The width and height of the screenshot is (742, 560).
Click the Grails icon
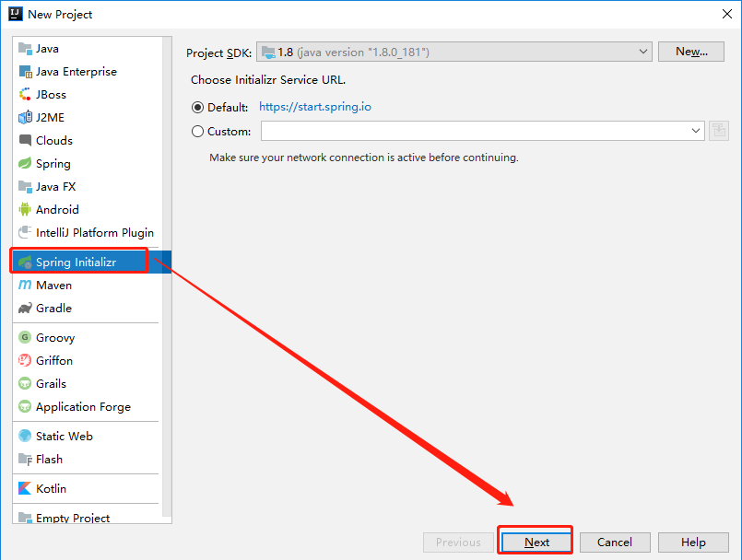coord(25,383)
